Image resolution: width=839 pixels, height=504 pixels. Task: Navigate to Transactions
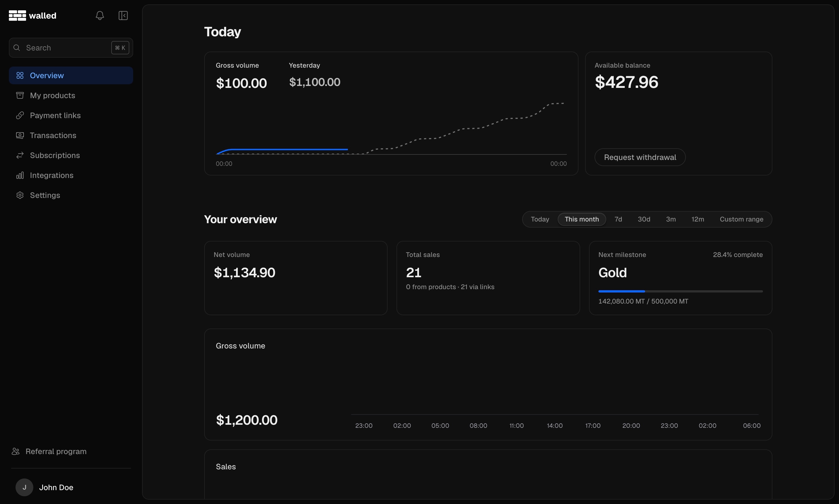[x=71, y=135]
